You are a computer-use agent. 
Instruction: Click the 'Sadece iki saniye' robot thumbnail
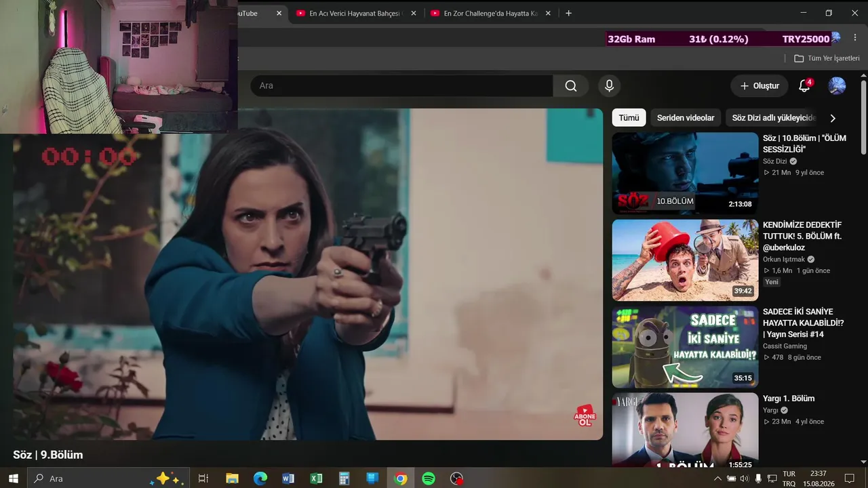[685, 347]
